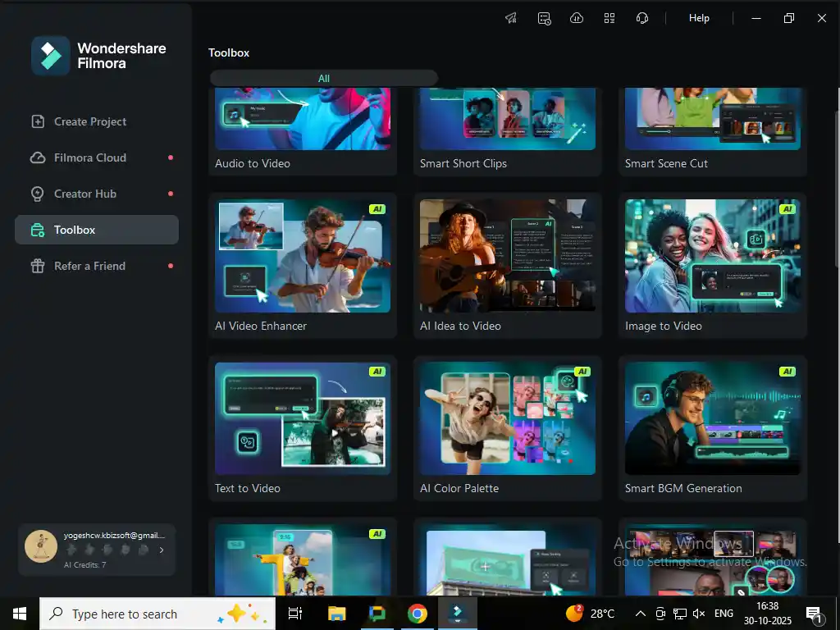Toggle the muted system volume icon

699,614
